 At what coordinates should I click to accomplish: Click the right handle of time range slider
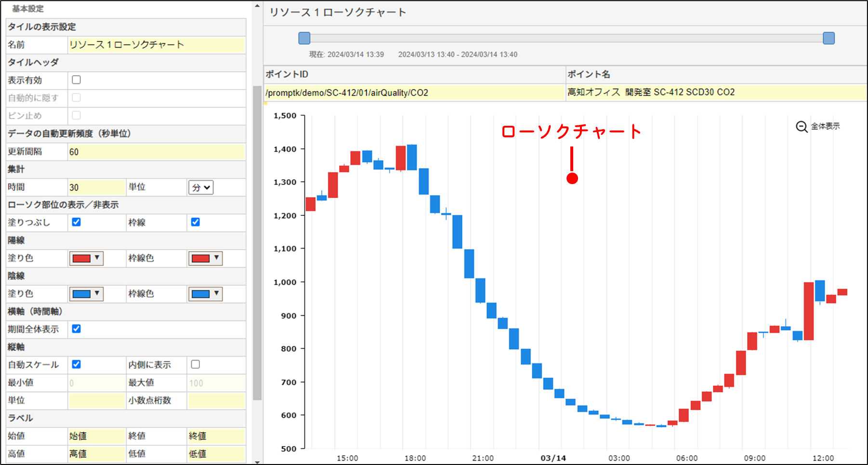point(829,38)
